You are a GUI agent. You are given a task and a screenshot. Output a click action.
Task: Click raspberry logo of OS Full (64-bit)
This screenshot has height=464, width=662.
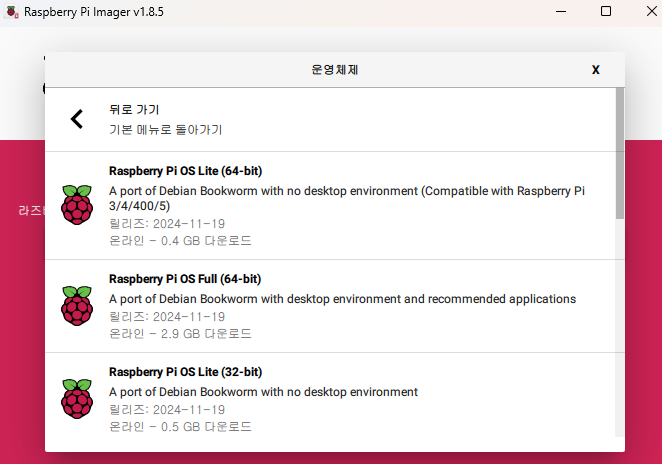click(x=77, y=306)
